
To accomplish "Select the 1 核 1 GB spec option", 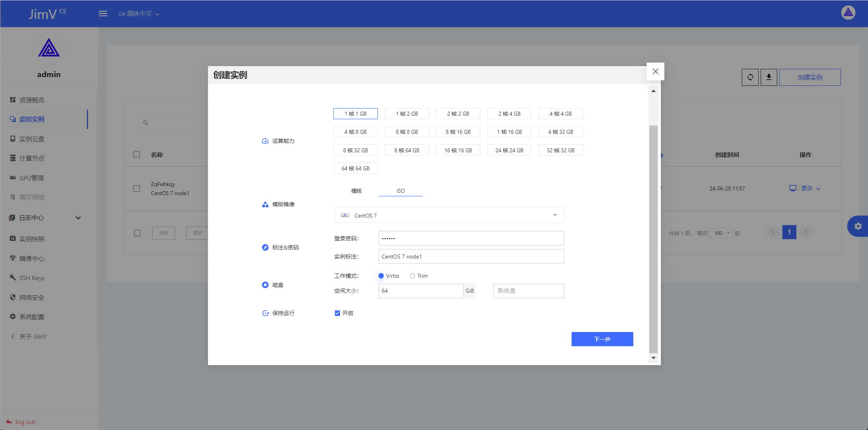I will pyautogui.click(x=355, y=114).
